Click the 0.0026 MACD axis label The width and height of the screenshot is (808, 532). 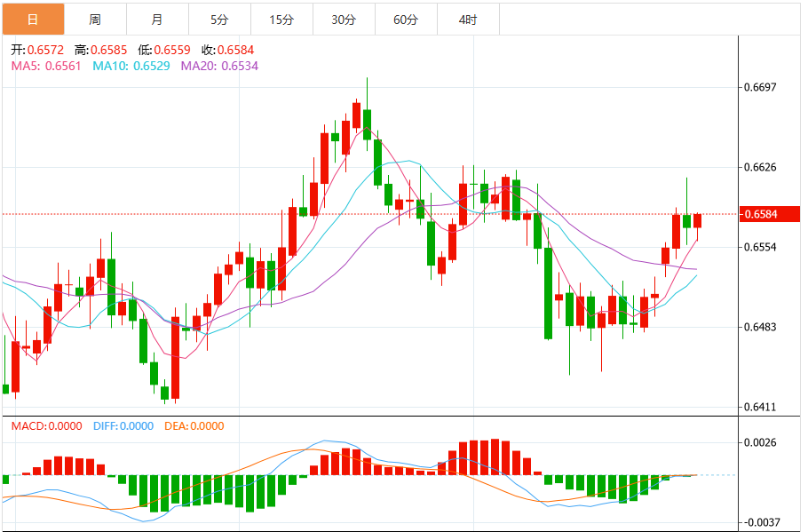760,442
